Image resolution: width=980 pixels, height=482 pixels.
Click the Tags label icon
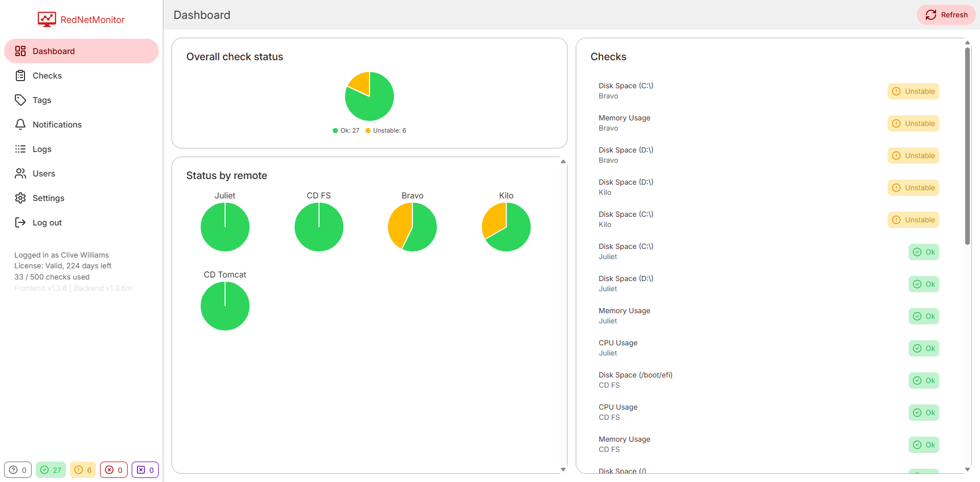[20, 100]
